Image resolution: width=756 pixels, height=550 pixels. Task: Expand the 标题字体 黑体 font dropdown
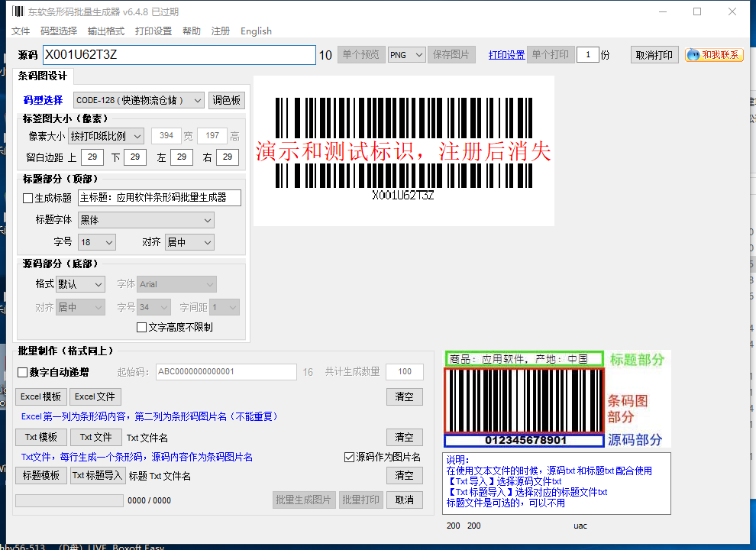tap(146, 221)
